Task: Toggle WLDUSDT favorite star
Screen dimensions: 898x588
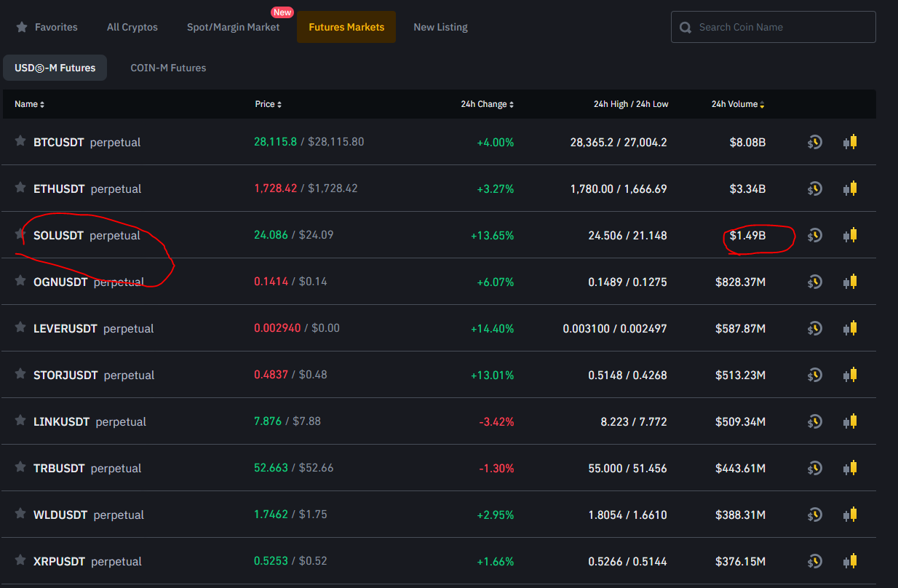Action: 20,514
